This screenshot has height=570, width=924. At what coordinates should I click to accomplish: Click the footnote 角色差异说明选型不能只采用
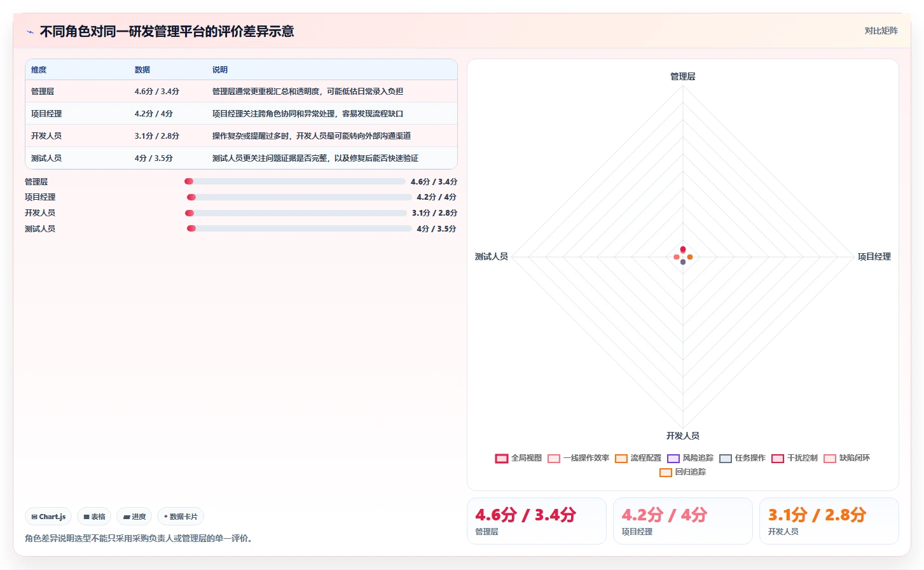tap(140, 538)
